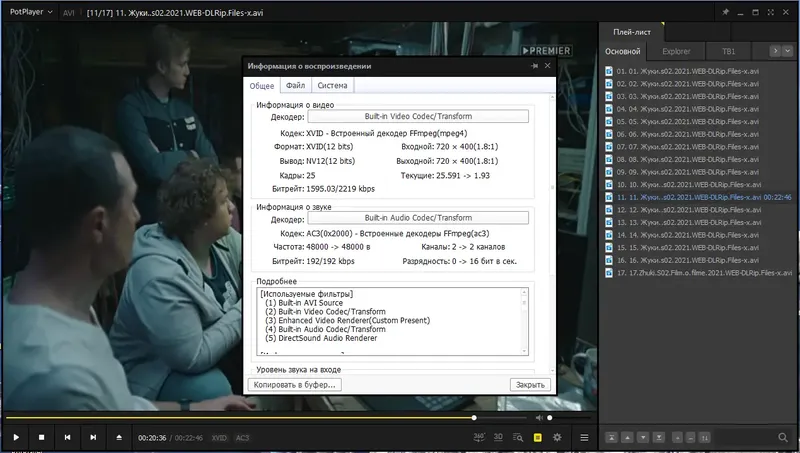
Task: Select playlist item 05. 05. Жуки
Action: coord(687,121)
